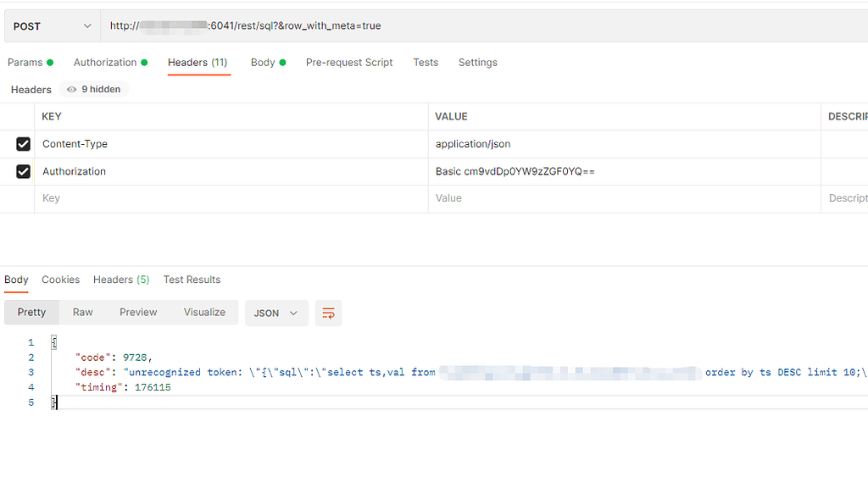Uncheck the Authorization header checkbox

click(23, 171)
